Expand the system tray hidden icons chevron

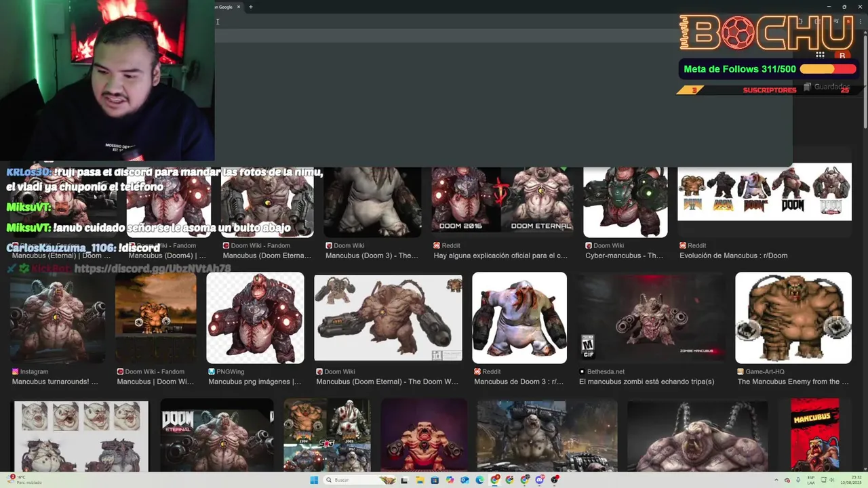776,480
